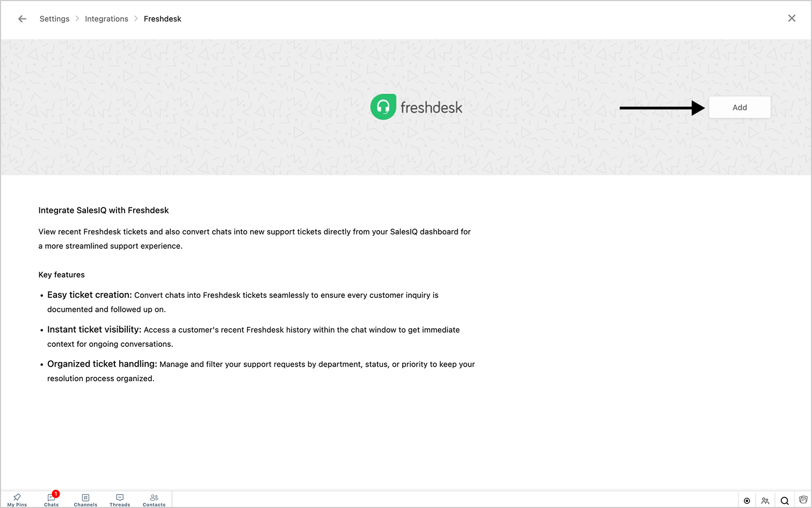Open search with the magnifier icon
The image size is (812, 508).
pos(785,500)
